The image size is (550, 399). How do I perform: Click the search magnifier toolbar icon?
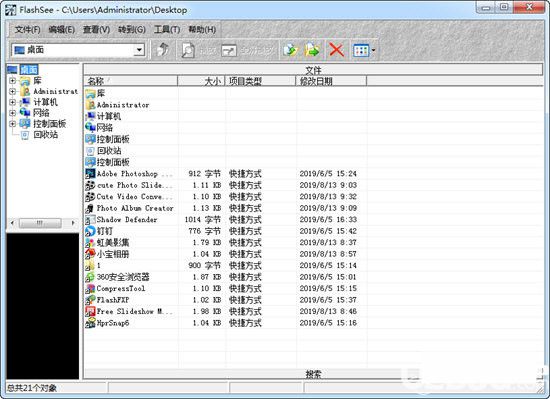coord(188,50)
